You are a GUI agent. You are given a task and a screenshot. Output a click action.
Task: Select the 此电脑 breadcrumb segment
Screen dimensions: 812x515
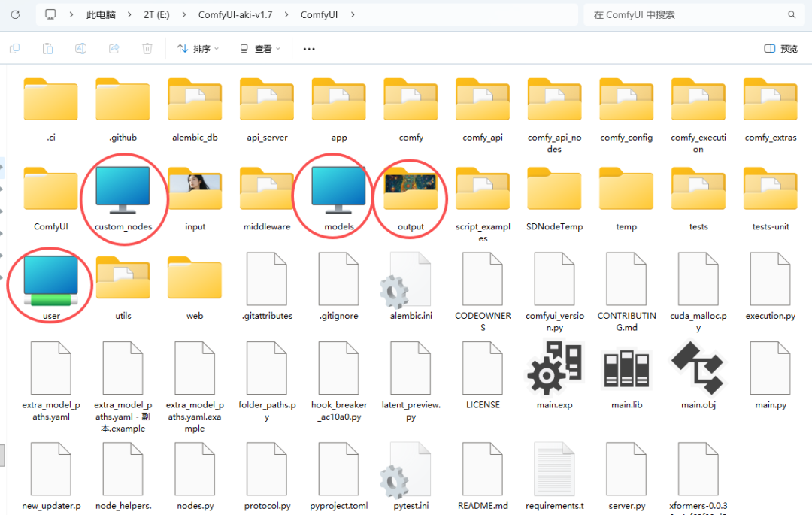[101, 15]
